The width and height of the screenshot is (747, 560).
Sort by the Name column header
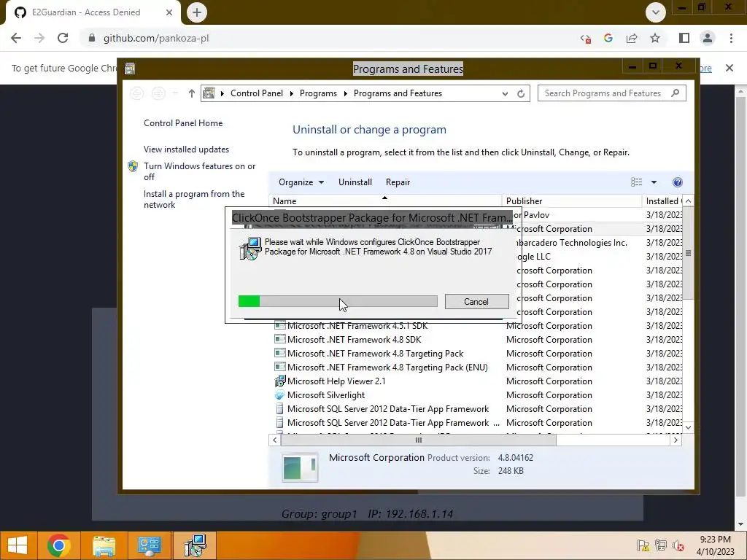tap(385, 201)
